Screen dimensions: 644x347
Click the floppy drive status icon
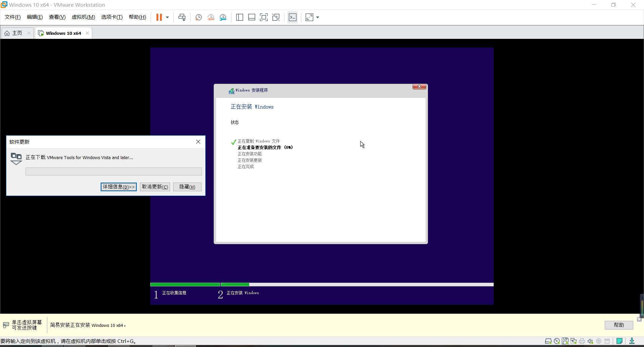pyautogui.click(x=565, y=341)
